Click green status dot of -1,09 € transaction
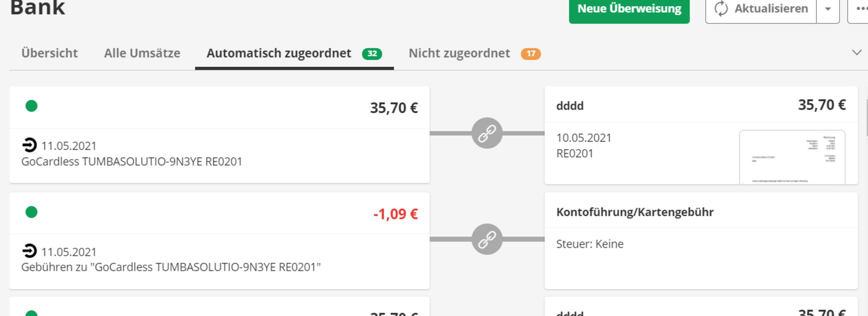 pos(31,212)
